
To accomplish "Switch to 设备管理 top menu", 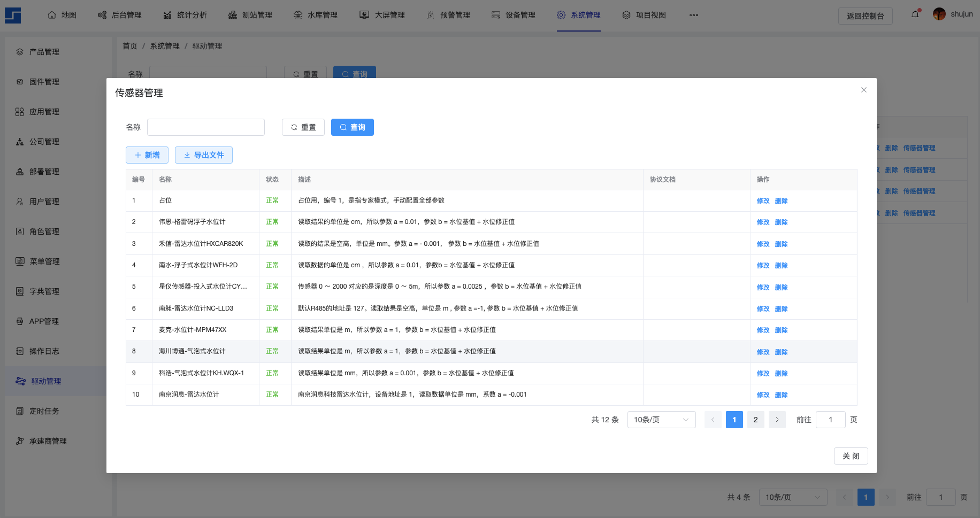I will (x=514, y=15).
